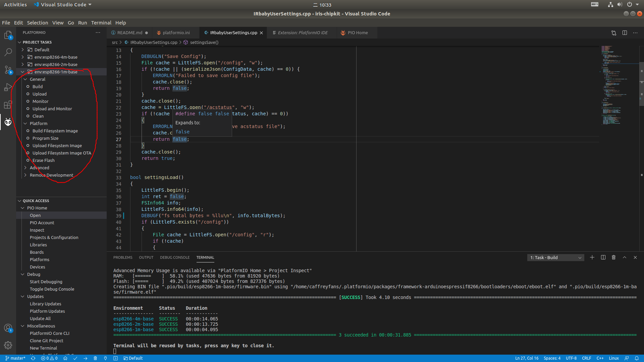Switch to the platformio.ini tab

[x=176, y=33]
